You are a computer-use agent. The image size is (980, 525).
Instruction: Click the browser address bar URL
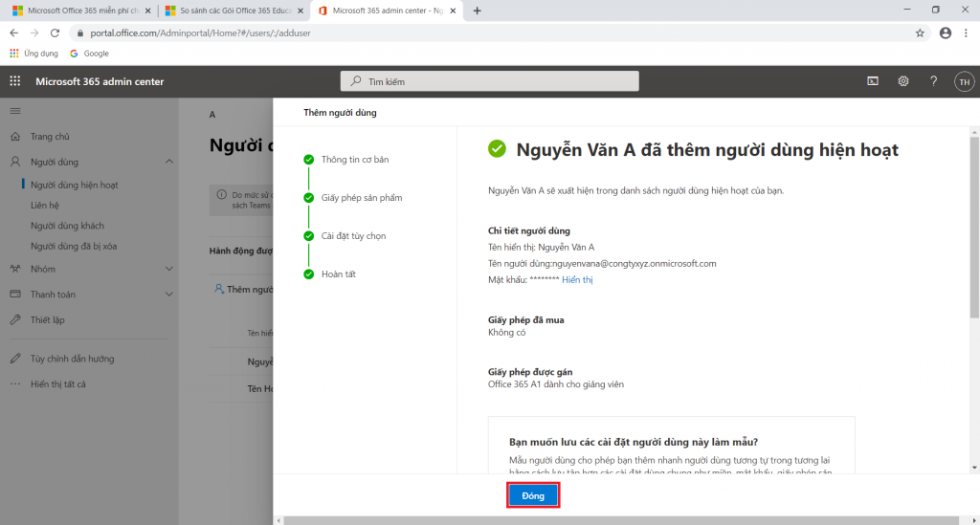(x=200, y=33)
